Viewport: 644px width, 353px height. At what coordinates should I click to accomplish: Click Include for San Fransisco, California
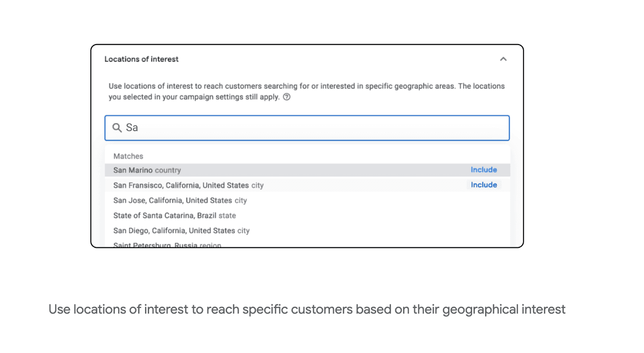click(484, 185)
